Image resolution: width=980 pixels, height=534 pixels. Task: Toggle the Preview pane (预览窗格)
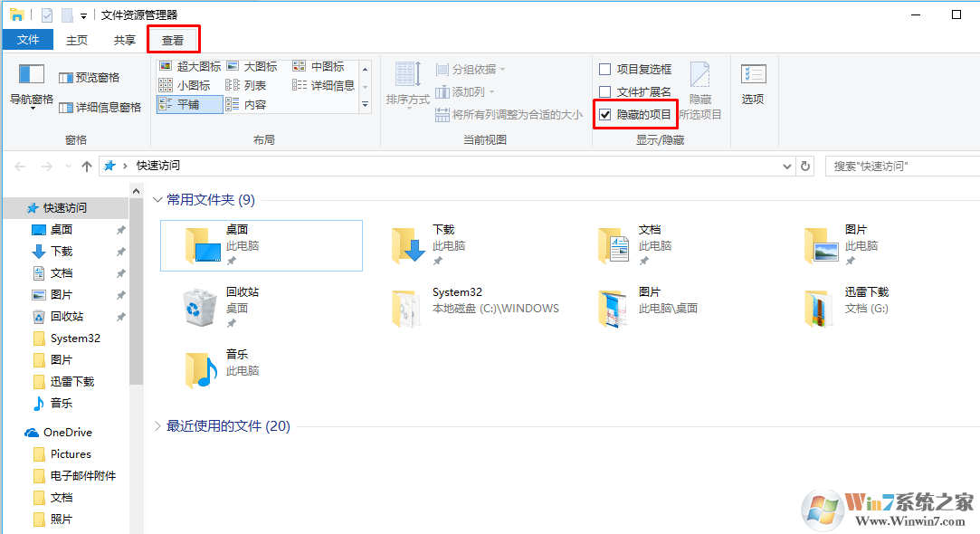coord(90,78)
